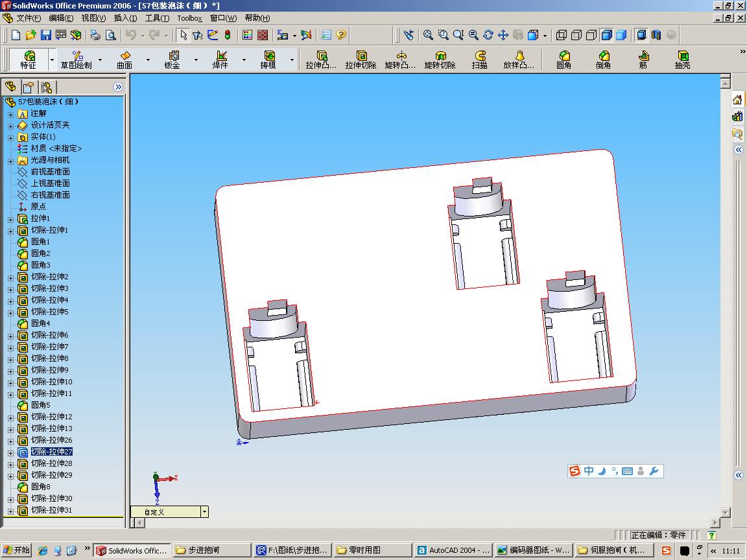Click the Sweep (扫描) feature icon
The width and height of the screenshot is (747, 560).
click(x=479, y=60)
